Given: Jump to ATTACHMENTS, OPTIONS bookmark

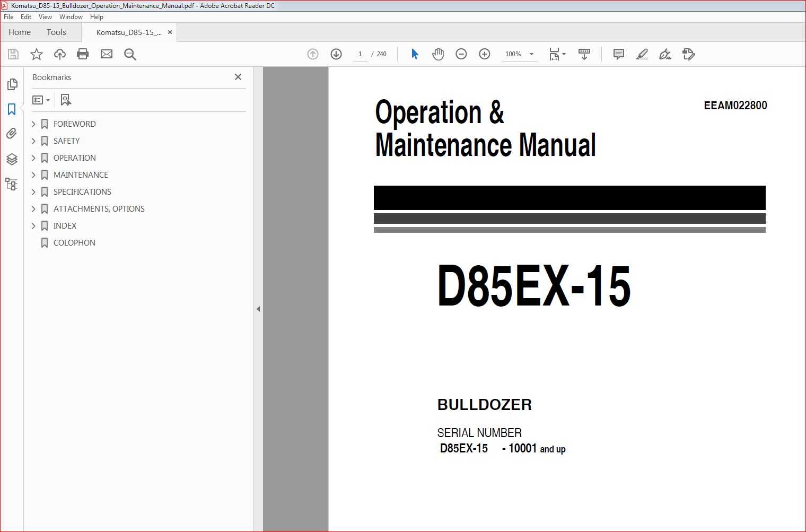Looking at the screenshot, I should 99,209.
